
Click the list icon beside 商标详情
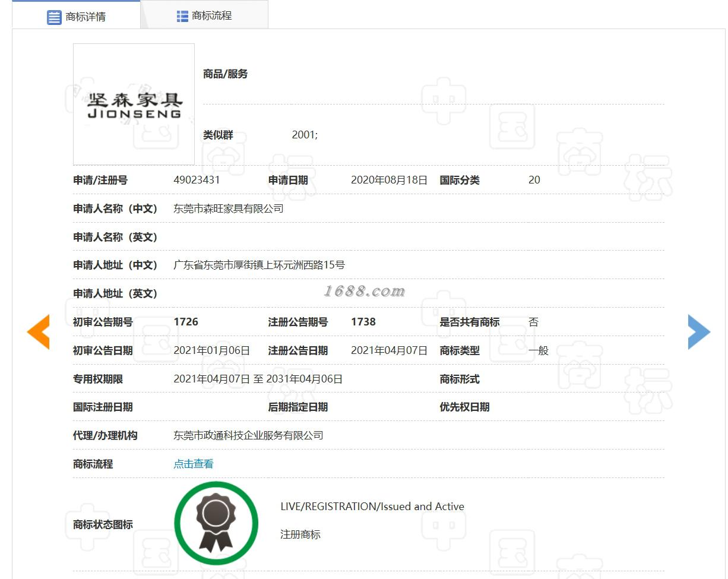point(54,17)
